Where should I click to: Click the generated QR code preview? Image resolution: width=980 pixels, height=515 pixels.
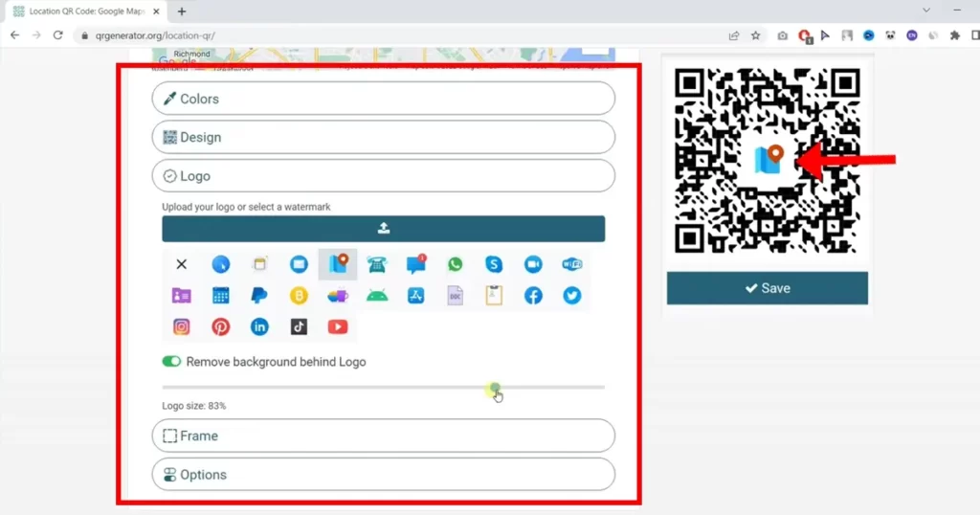click(x=767, y=161)
